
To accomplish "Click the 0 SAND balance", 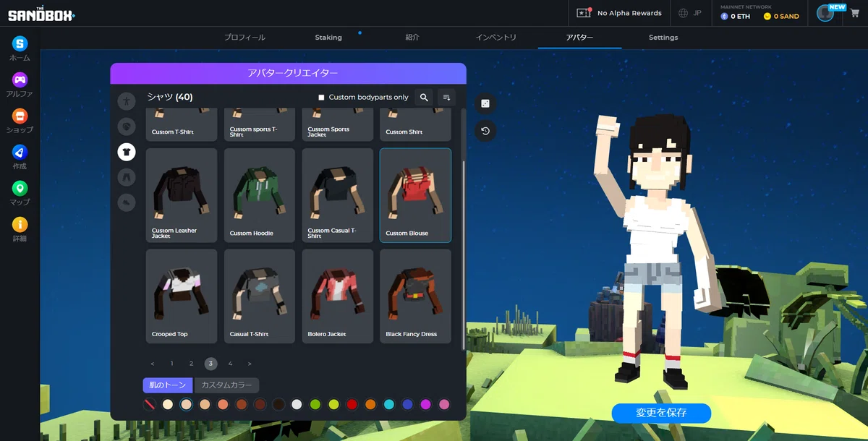I will pos(781,16).
